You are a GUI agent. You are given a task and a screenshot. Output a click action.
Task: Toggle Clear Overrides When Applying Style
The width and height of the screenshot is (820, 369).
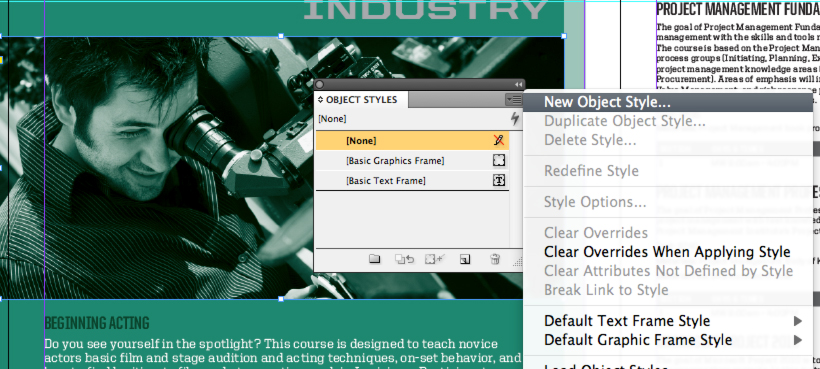point(667,251)
